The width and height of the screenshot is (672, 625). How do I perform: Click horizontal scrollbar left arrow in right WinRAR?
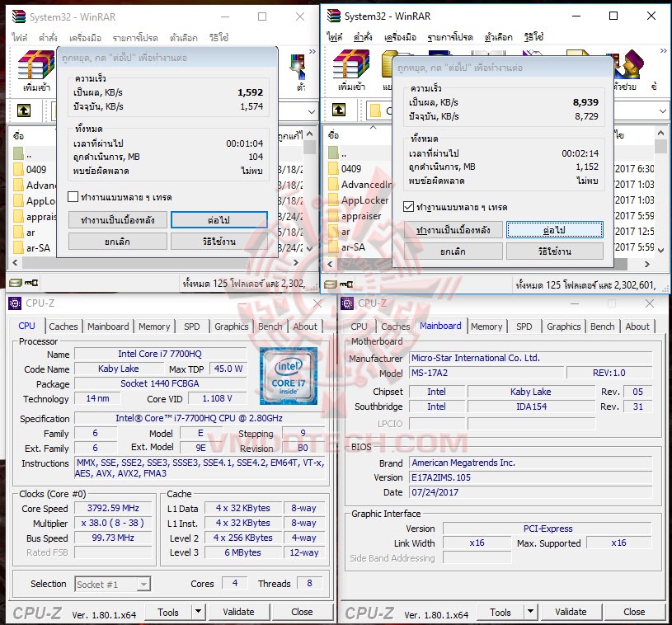330,264
